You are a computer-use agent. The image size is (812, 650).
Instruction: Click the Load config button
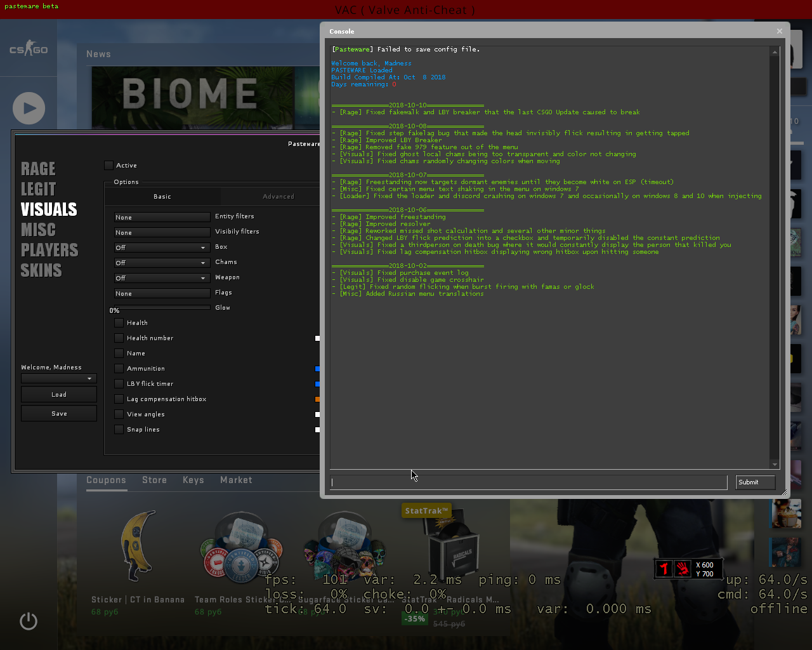point(59,395)
